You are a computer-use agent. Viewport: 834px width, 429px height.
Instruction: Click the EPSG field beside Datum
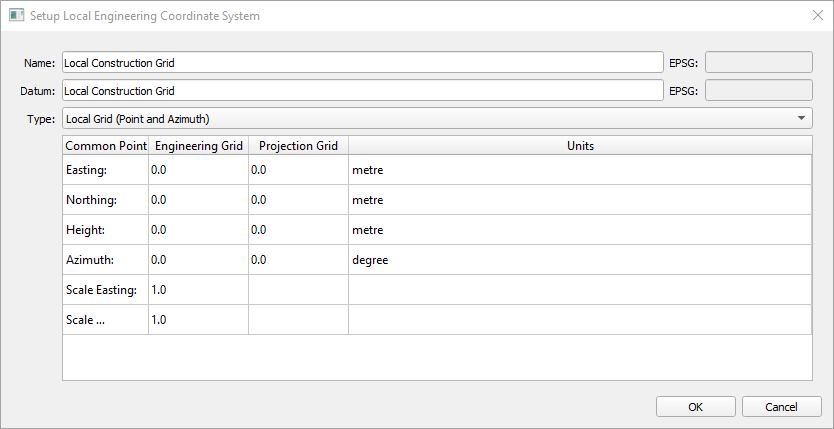[x=758, y=91]
